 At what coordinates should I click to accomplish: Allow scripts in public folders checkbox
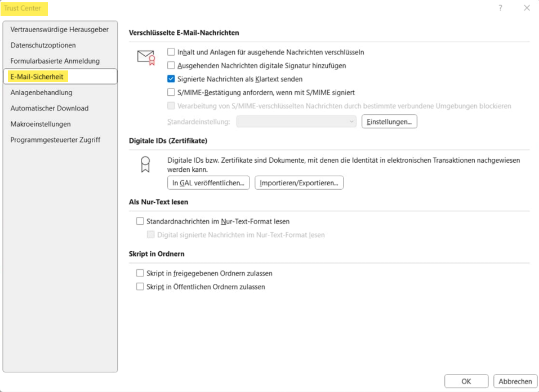[140, 287]
